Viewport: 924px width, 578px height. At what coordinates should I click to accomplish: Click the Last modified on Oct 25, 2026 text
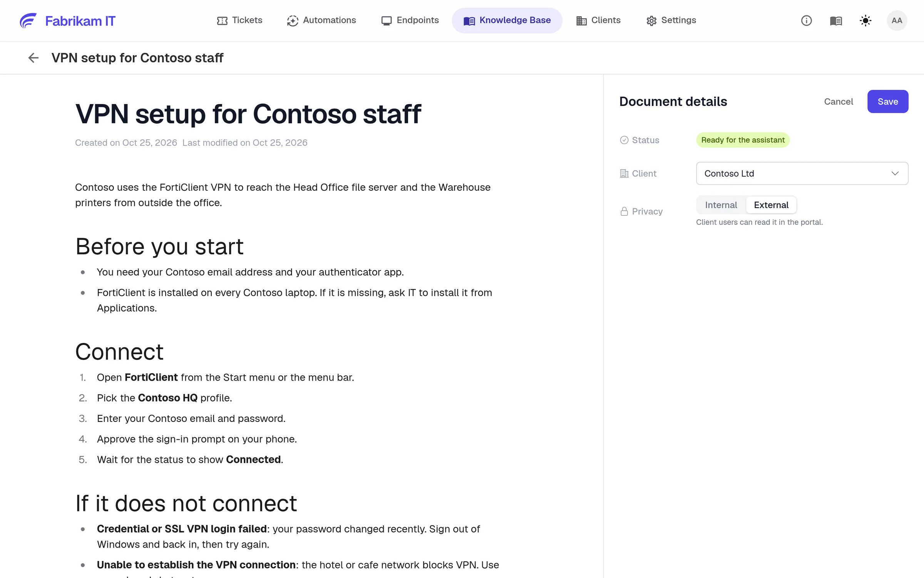coord(245,143)
